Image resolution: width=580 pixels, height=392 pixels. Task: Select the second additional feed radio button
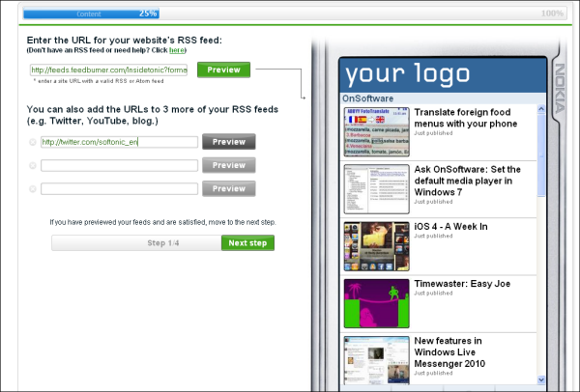(33, 165)
